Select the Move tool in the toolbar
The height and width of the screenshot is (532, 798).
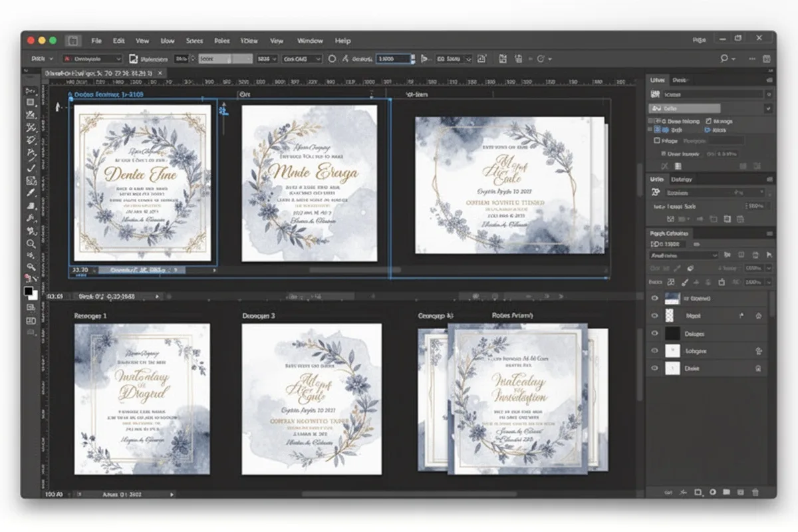point(30,92)
